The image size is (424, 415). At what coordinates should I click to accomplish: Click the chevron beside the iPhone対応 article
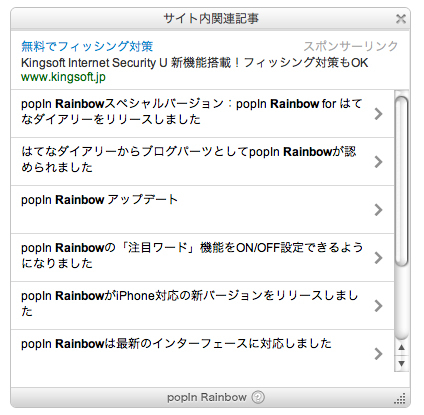point(378,306)
